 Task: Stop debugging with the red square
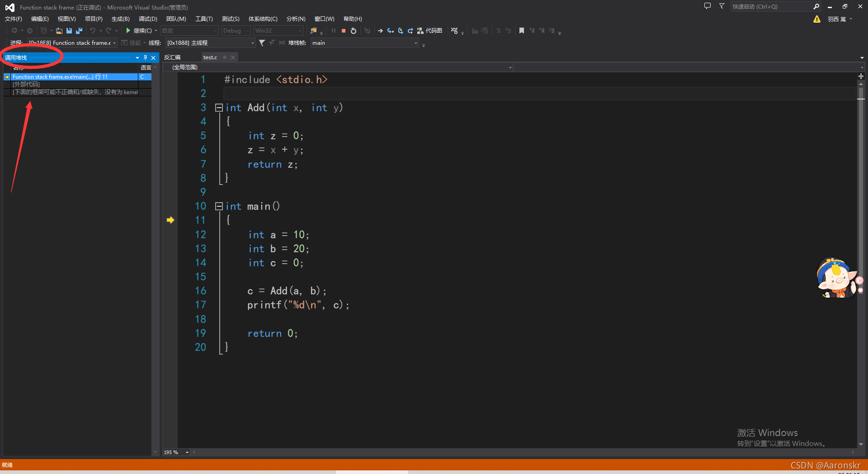(344, 31)
